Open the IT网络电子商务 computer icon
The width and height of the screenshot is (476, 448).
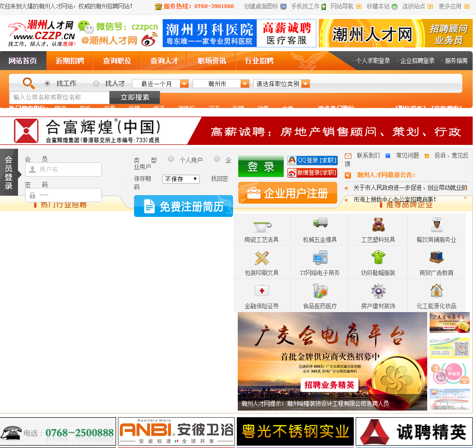(320, 258)
